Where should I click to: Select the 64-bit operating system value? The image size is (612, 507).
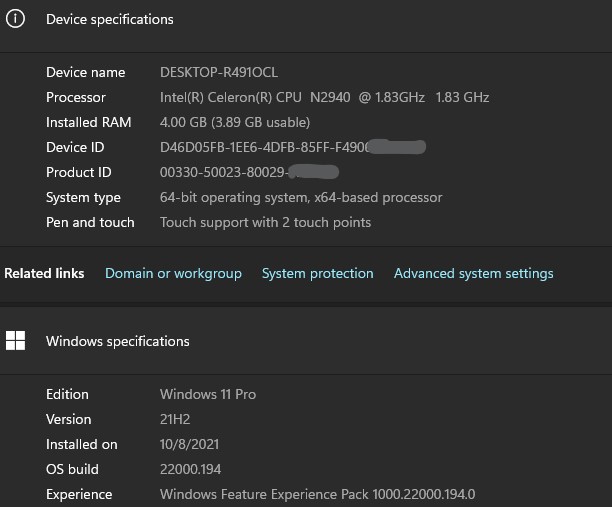[x=301, y=197]
